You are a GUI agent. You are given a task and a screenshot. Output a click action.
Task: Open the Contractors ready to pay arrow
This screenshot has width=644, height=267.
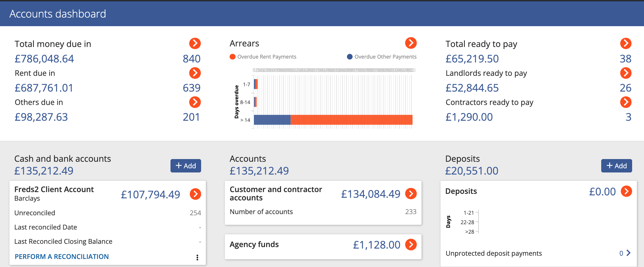[x=626, y=102]
